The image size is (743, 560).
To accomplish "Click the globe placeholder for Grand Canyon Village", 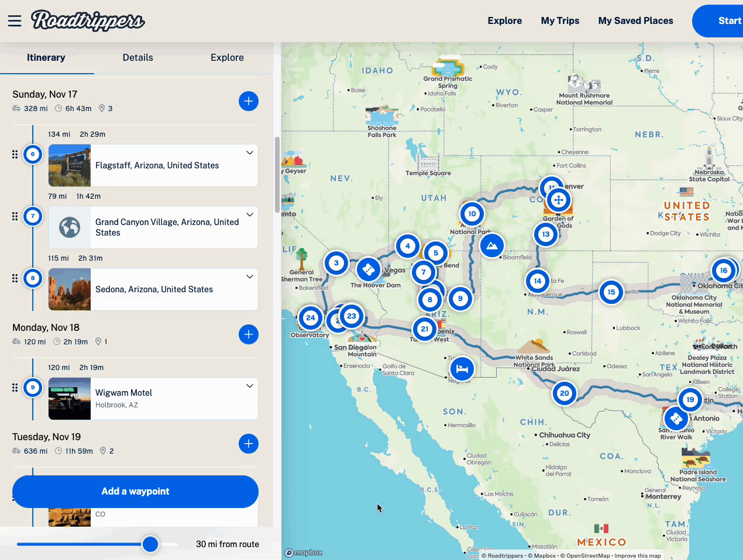I will coord(70,227).
